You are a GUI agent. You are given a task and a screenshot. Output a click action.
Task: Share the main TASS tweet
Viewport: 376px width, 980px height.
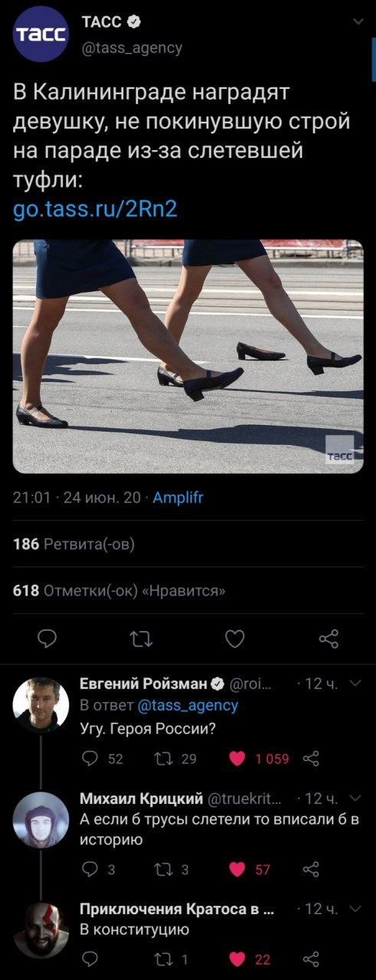[329, 638]
